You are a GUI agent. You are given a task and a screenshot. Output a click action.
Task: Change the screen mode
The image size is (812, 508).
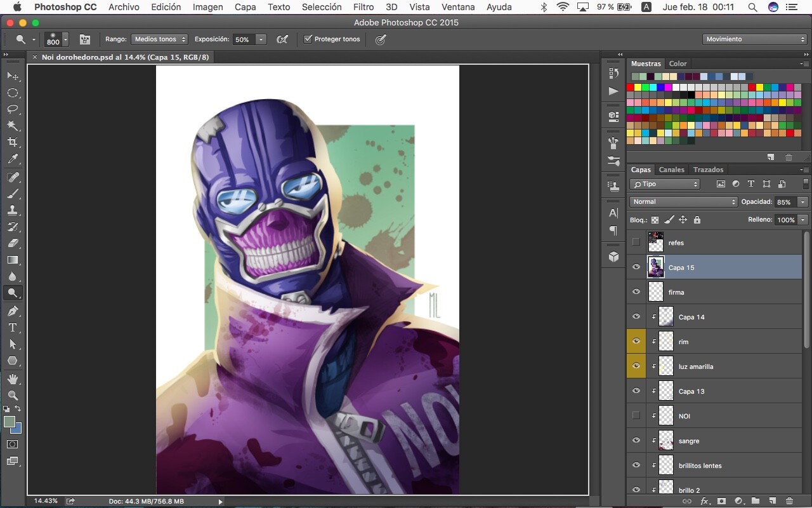pos(13,462)
